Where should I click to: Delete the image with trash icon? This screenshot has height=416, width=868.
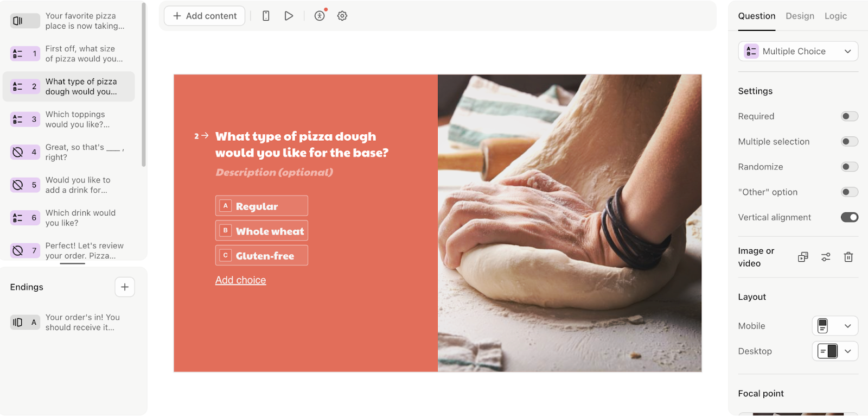click(848, 257)
